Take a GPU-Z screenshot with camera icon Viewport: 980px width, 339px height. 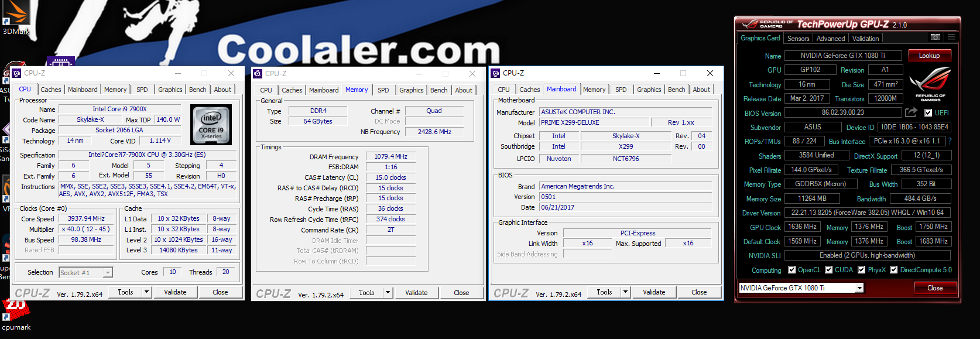[x=936, y=37]
